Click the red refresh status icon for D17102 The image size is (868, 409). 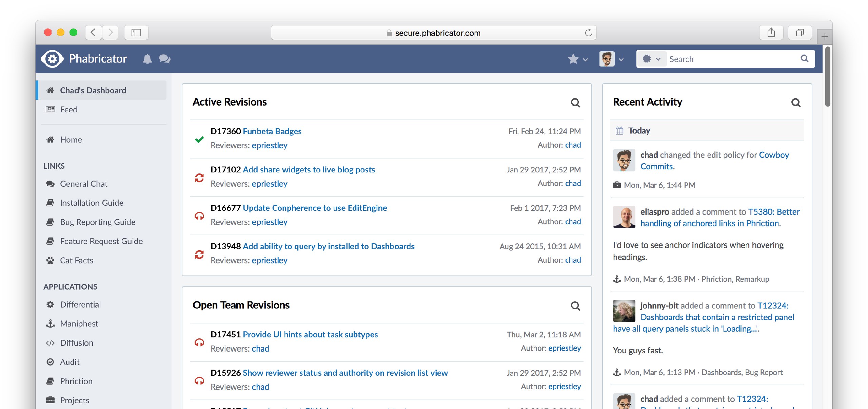pyautogui.click(x=199, y=178)
